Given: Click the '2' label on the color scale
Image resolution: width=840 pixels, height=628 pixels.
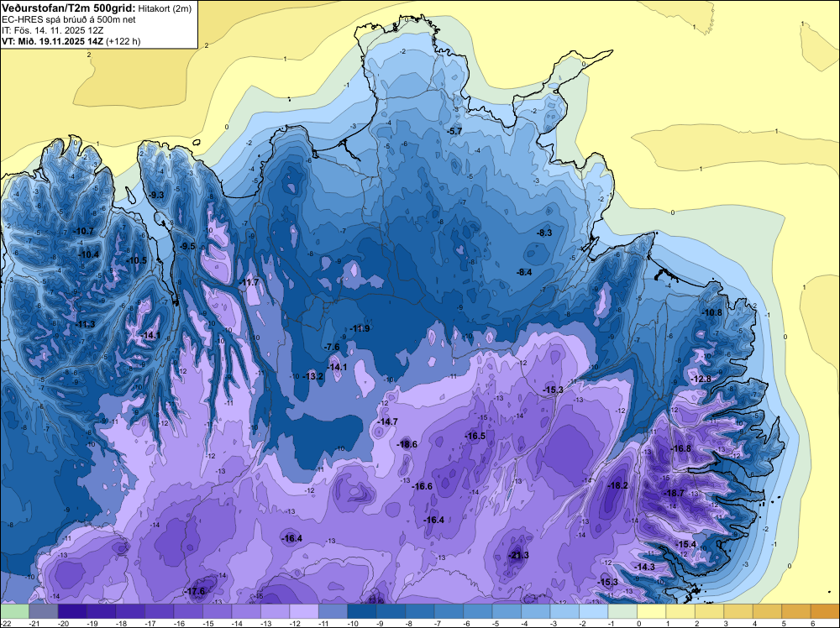Looking at the screenshot, I should pyautogui.click(x=697, y=623).
